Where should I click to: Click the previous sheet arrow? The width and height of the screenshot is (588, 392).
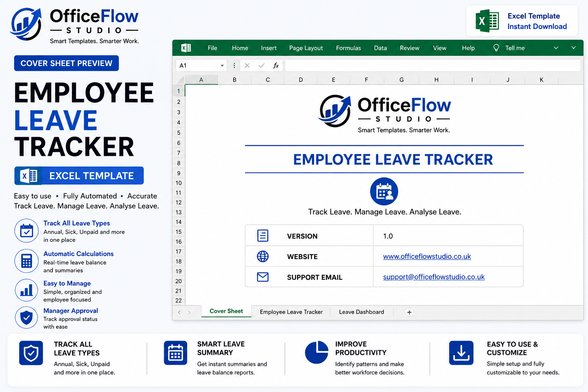pos(179,312)
